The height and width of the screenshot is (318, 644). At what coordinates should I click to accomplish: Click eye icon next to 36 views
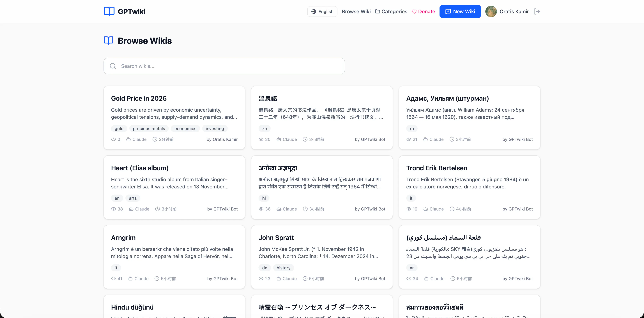(x=261, y=209)
